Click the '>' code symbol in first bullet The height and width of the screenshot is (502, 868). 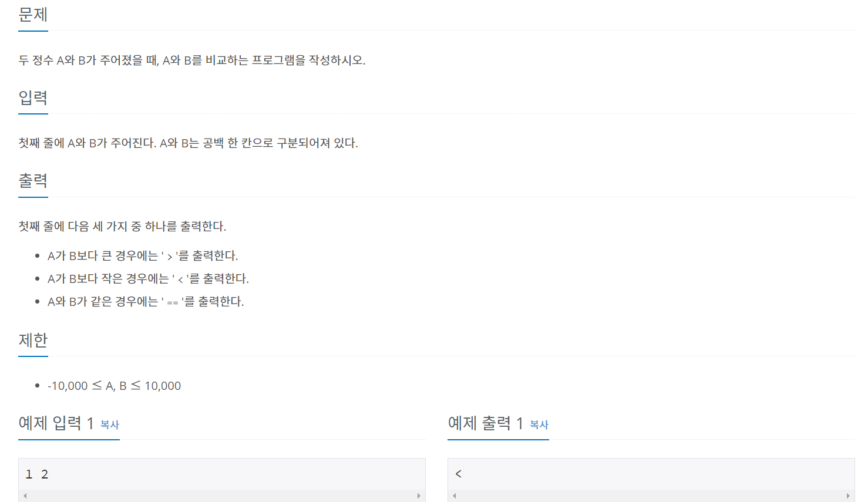coord(170,257)
